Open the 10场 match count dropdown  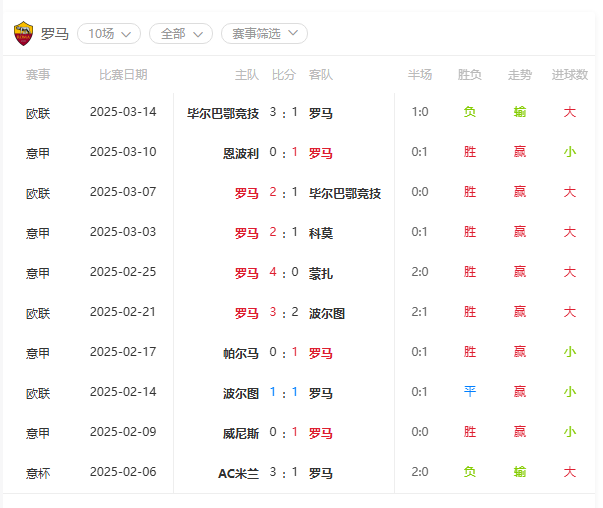(109, 33)
